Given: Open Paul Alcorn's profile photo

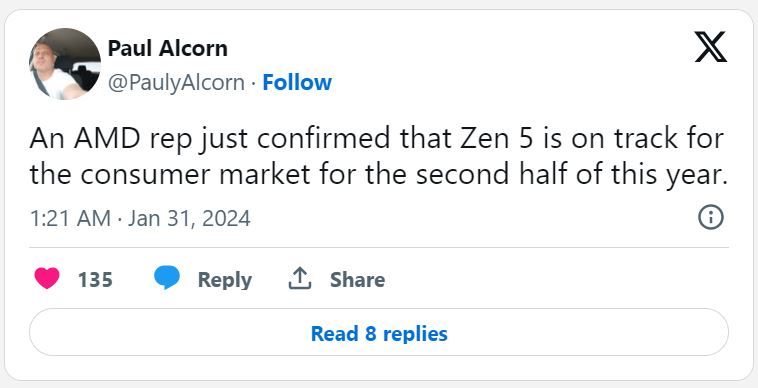Looking at the screenshot, I should pyautogui.click(x=65, y=64).
